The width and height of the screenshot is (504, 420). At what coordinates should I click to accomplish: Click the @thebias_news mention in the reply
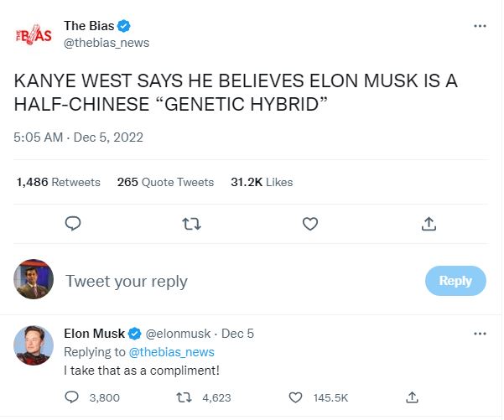(x=173, y=352)
